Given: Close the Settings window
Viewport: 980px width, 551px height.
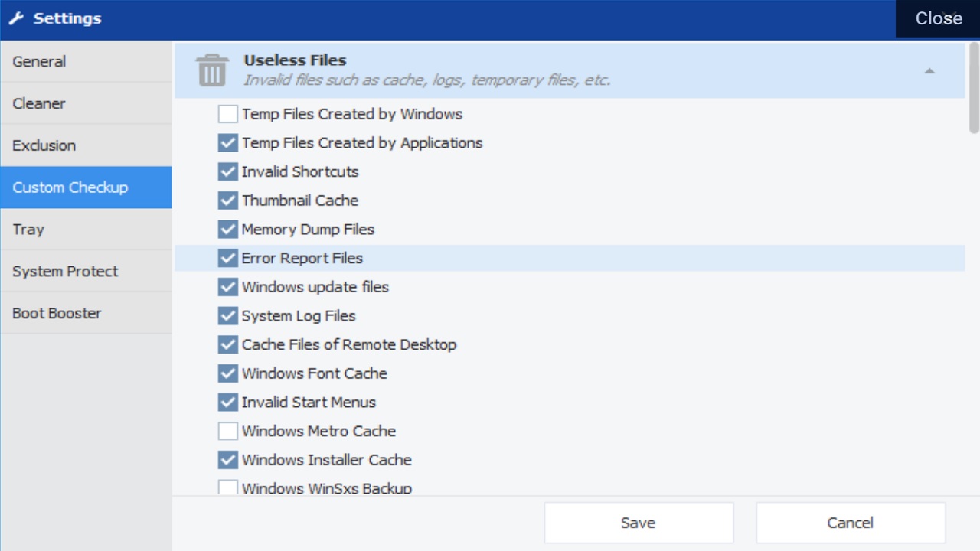Looking at the screenshot, I should pyautogui.click(x=938, y=18).
